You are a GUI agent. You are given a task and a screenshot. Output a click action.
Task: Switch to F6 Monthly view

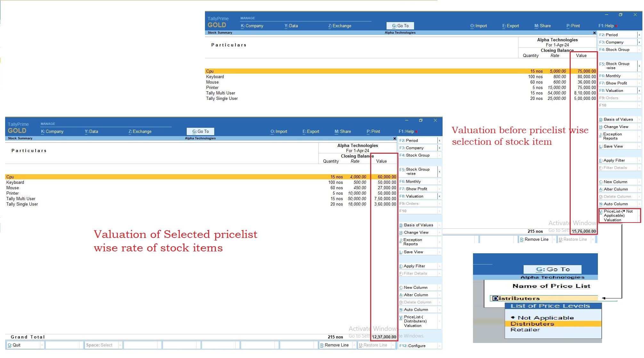tap(413, 181)
